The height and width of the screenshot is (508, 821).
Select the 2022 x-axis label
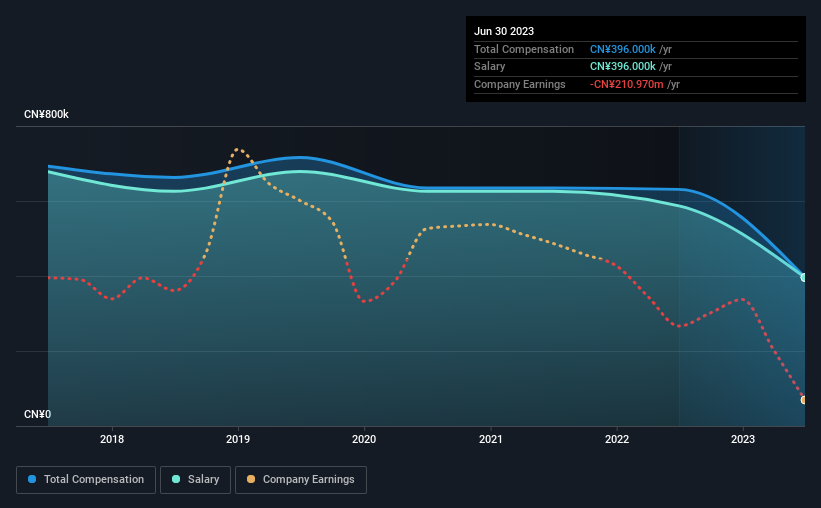tap(617, 439)
